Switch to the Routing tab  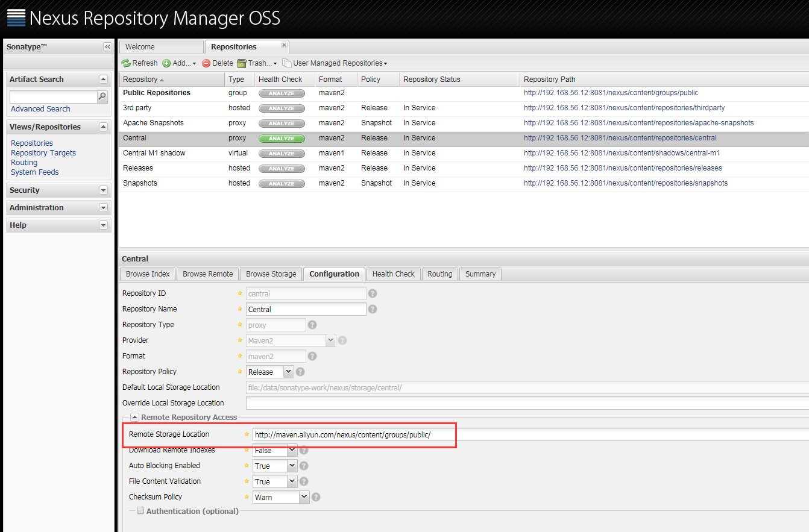coord(440,274)
